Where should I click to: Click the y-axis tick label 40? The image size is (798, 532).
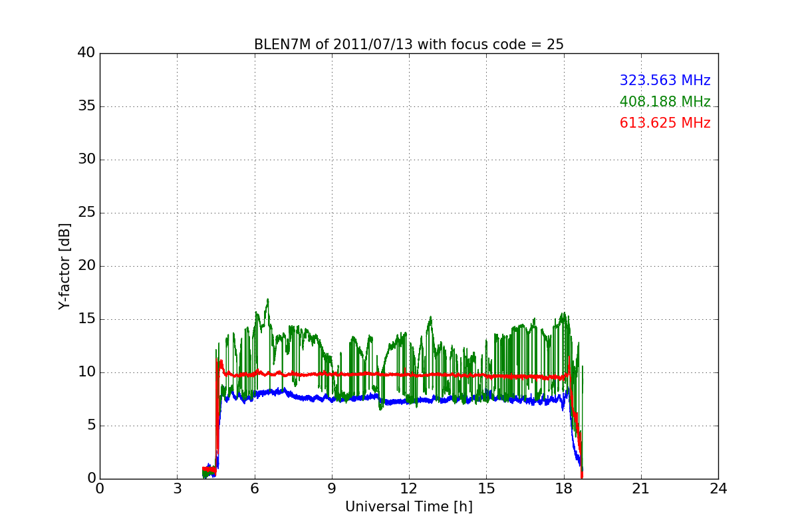pos(86,53)
